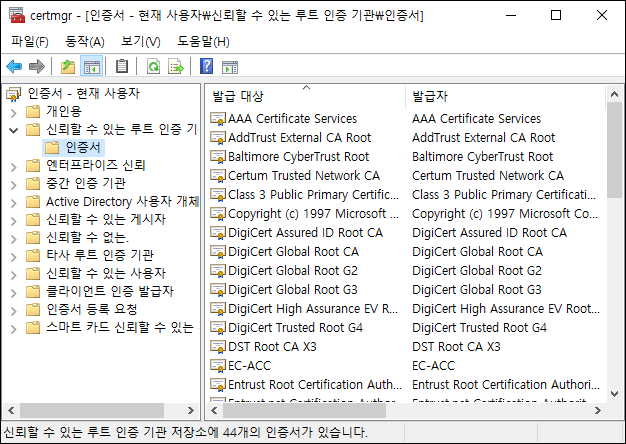Click the Refresh toolbar icon

153,66
